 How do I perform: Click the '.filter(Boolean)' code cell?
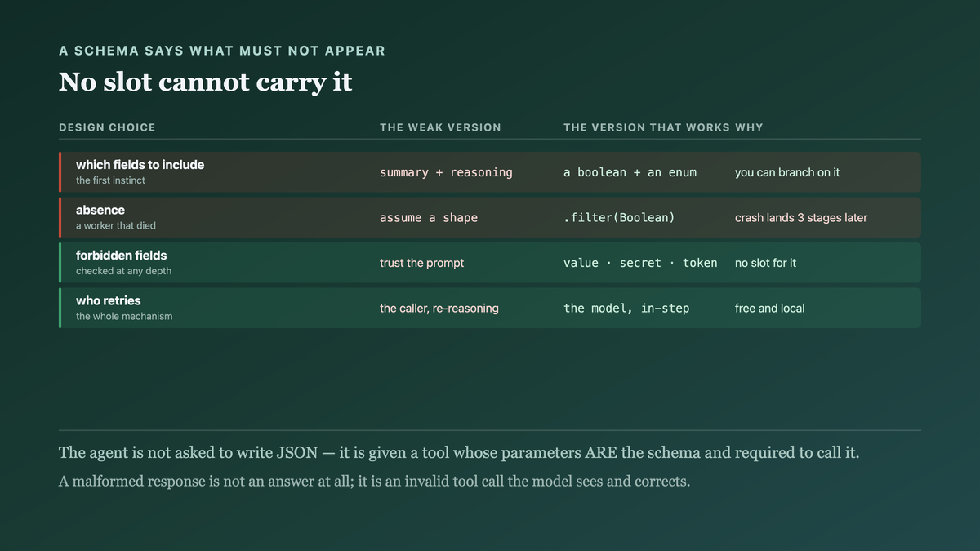coord(619,218)
